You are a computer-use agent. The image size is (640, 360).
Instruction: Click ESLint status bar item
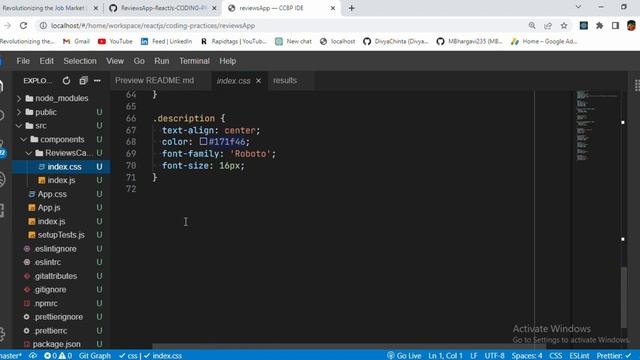(579, 356)
